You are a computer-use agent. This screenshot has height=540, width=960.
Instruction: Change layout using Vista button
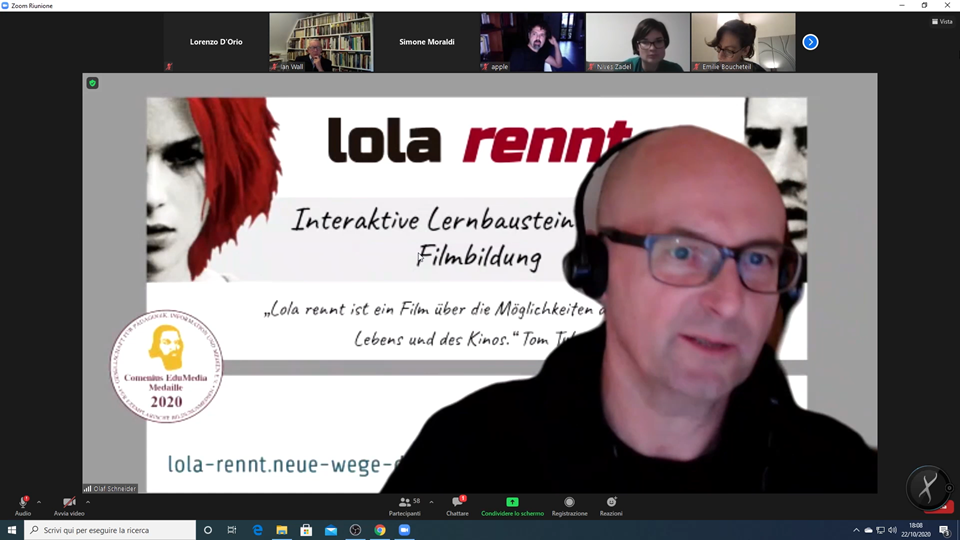[x=942, y=21]
